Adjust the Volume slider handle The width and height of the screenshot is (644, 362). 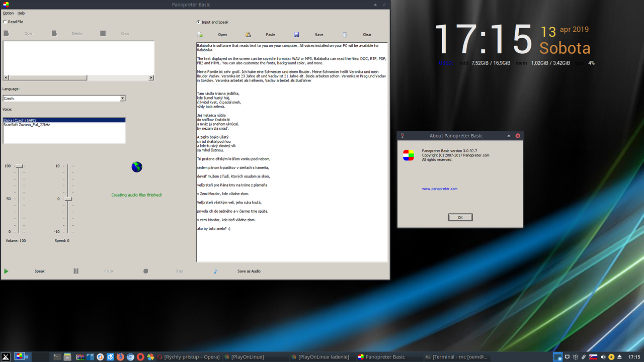pyautogui.click(x=19, y=166)
